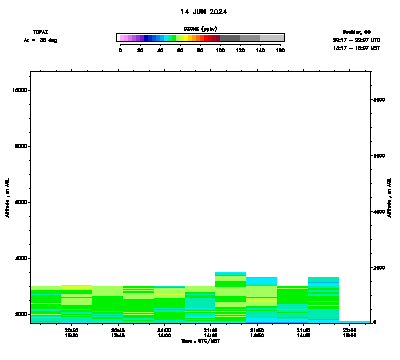Click the left Altitude axis title
400x360 pixels.
7,197
